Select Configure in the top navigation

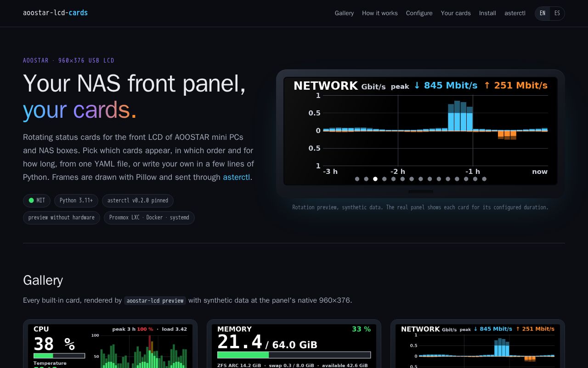pyautogui.click(x=419, y=13)
